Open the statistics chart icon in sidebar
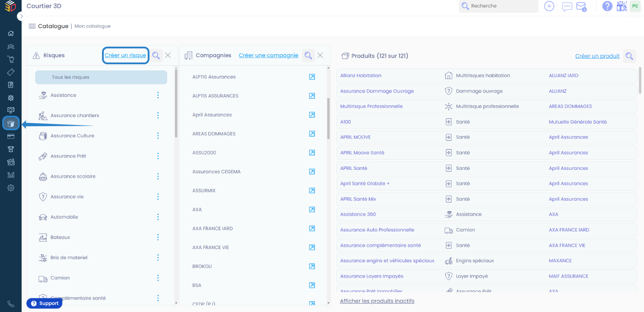The image size is (644, 312). [x=11, y=175]
